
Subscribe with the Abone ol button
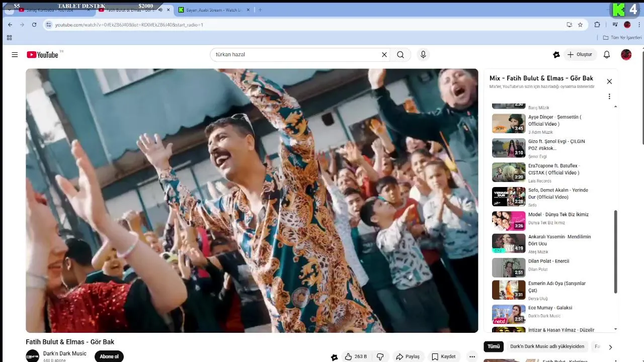(x=109, y=356)
